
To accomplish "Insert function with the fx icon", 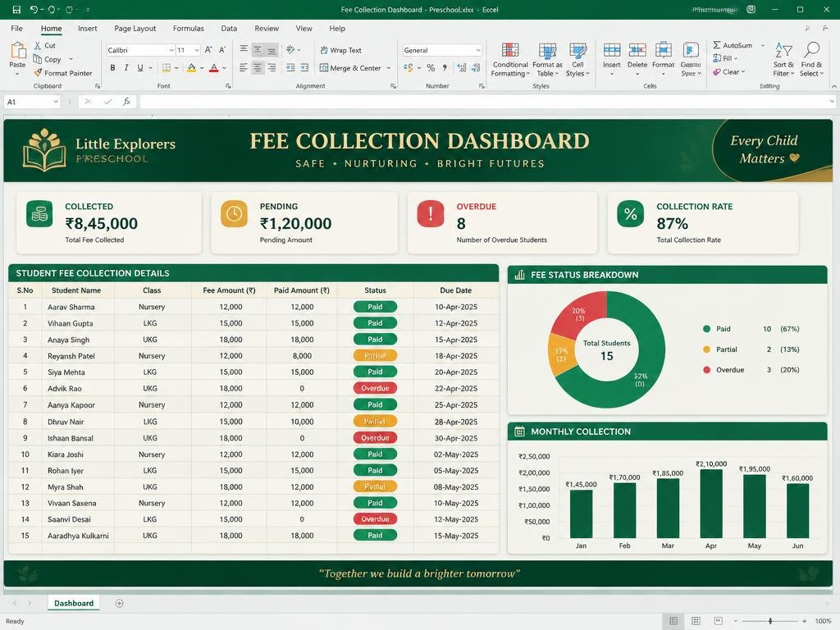I will (x=127, y=101).
